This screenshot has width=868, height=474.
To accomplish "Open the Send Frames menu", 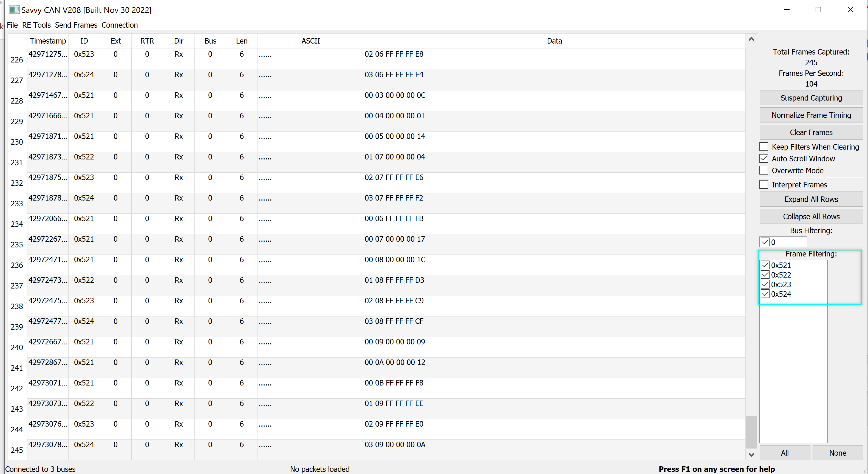I will pyautogui.click(x=76, y=25).
